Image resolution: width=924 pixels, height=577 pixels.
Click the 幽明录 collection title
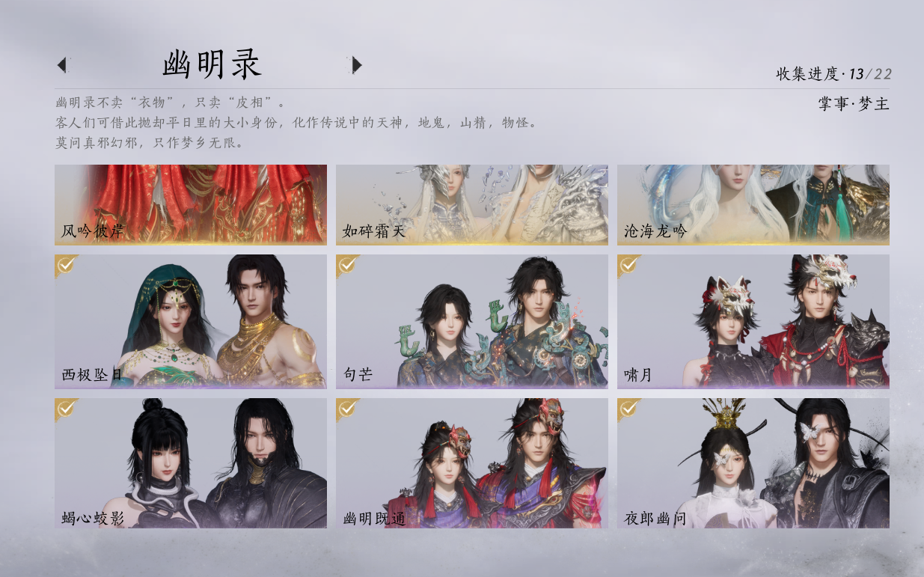[212, 65]
